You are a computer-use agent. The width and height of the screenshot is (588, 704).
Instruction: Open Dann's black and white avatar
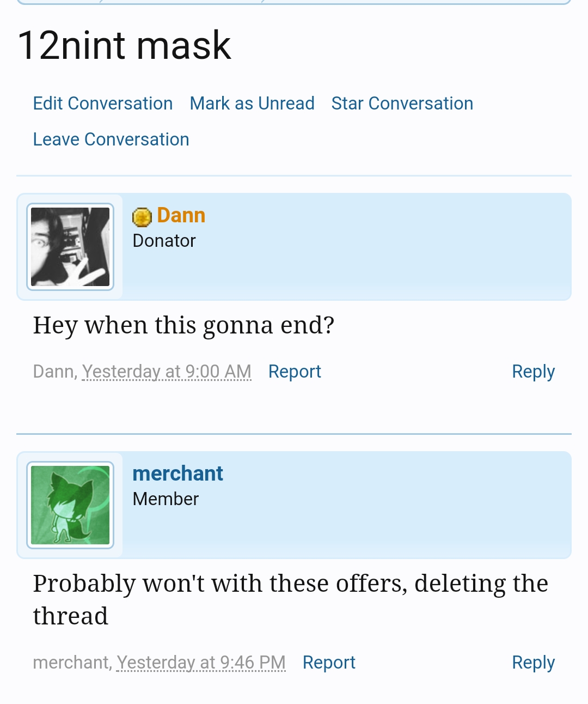(x=70, y=247)
